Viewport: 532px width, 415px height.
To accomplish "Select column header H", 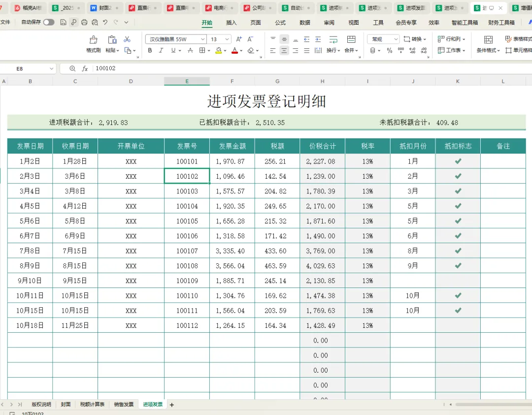I will pos(322,81).
